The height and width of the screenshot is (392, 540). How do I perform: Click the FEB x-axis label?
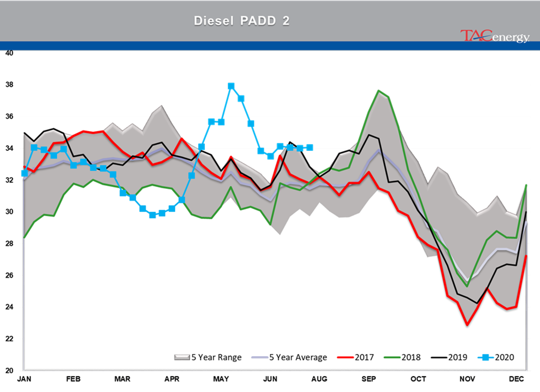pos(73,379)
